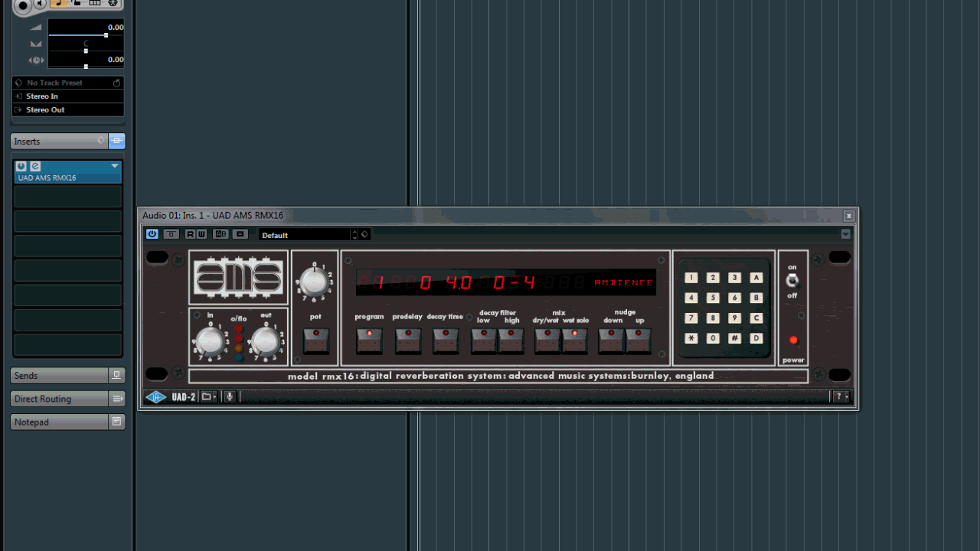This screenshot has height=551, width=980.
Task: Open the insert editor 'e' button
Action: point(35,166)
